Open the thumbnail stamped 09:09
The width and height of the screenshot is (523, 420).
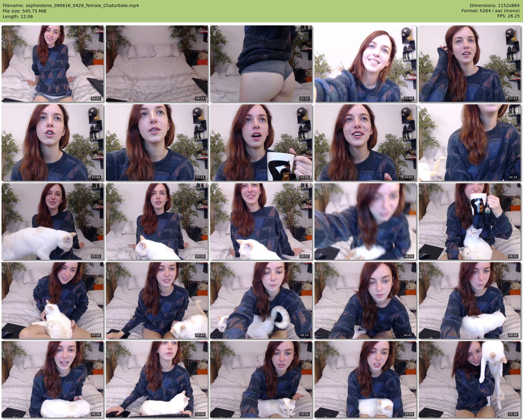coord(470,300)
